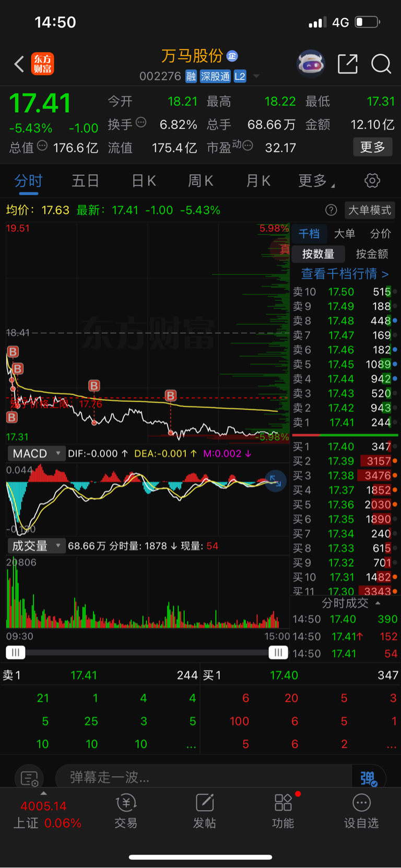
Task: Open the MACD indicator dropdown
Action: (37, 454)
